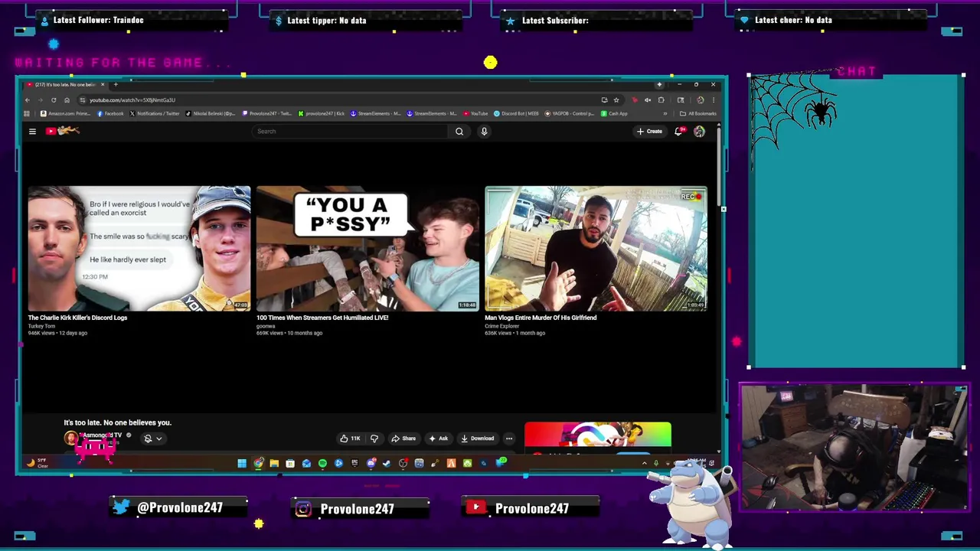Select the "It's too late" browser tab

tap(64, 84)
